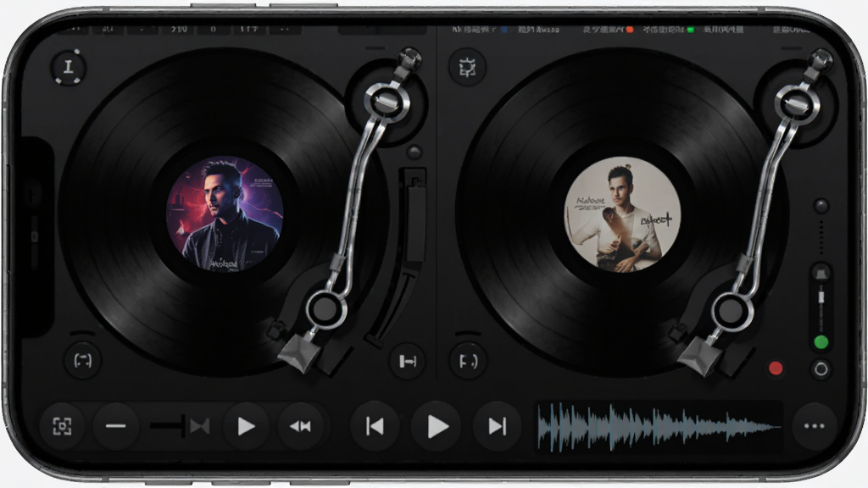Tap the large center play button

click(437, 426)
